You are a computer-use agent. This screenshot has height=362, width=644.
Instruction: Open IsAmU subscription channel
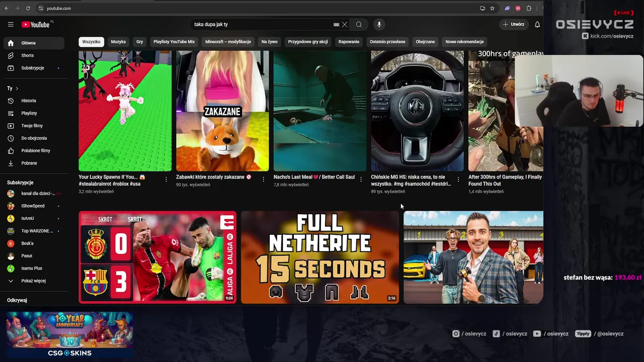point(34,218)
